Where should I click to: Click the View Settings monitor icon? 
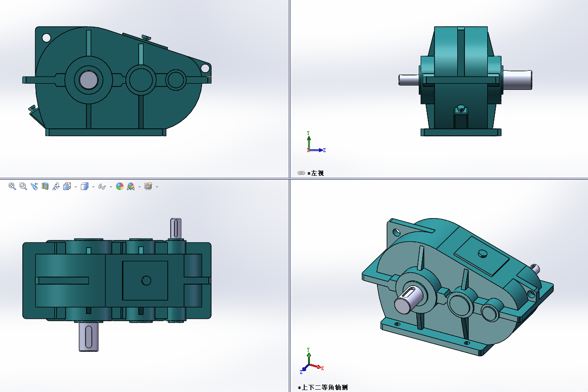click(148, 187)
